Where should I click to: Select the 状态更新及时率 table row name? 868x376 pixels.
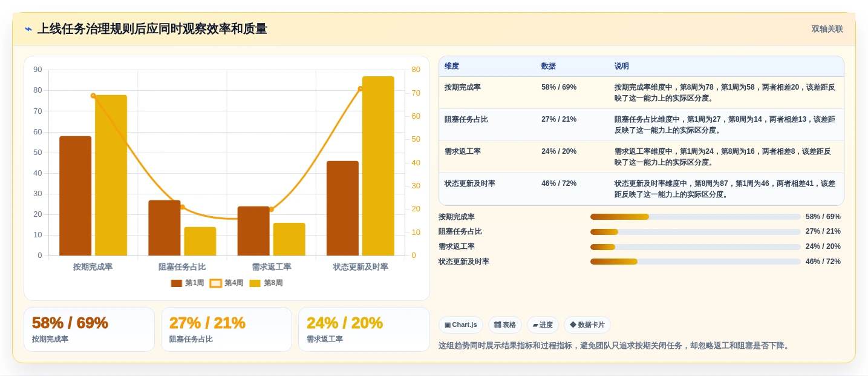click(470, 183)
